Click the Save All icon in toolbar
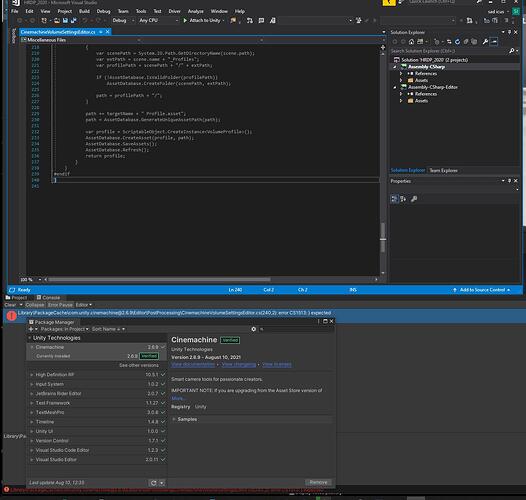Screen dimensions: 526x500 pos(73,20)
